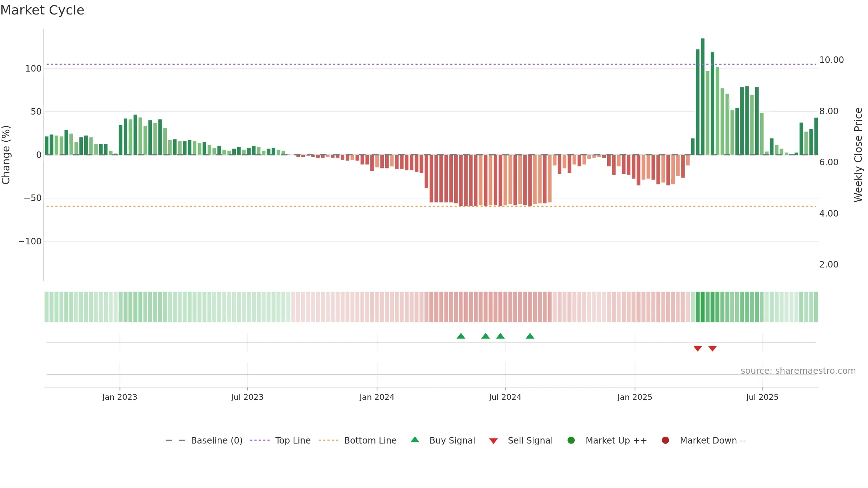Click the 50 tick on the left axis
This screenshot has width=868, height=488.
[x=36, y=112]
